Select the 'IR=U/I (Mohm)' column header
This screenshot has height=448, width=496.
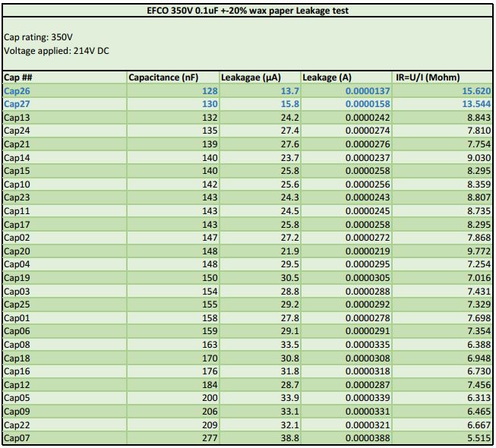tap(428, 77)
